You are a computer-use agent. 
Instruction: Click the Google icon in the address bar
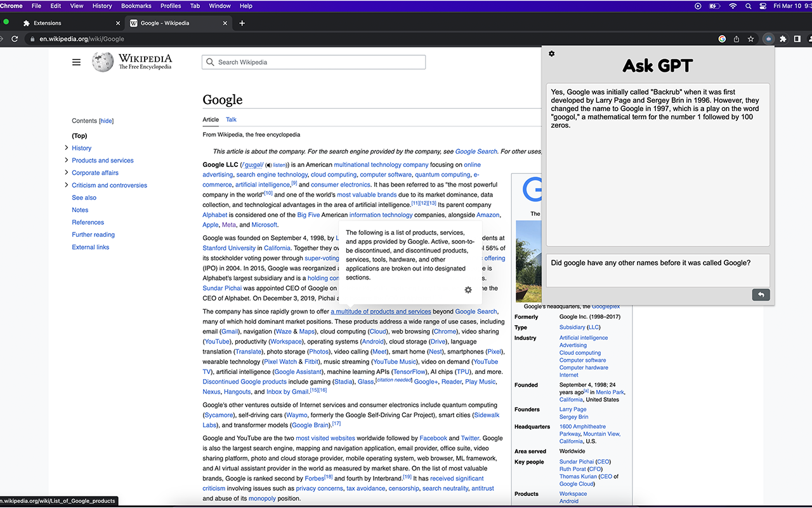coord(722,39)
